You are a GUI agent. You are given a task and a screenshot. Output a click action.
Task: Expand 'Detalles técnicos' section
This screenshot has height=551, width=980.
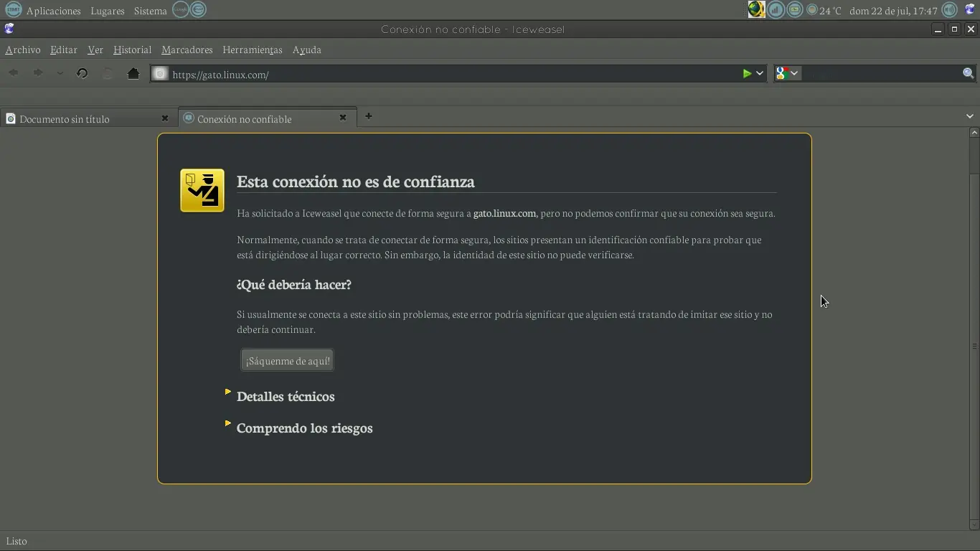pos(286,396)
